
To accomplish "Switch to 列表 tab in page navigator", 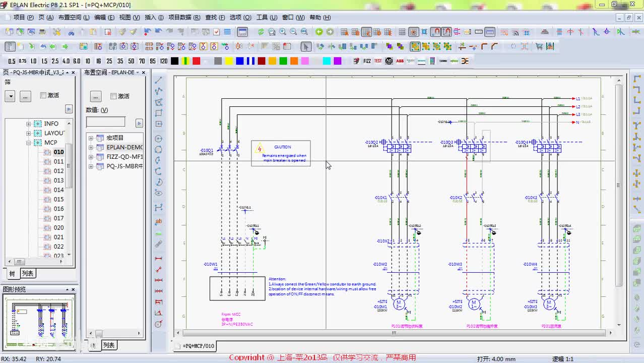I will click(x=28, y=273).
